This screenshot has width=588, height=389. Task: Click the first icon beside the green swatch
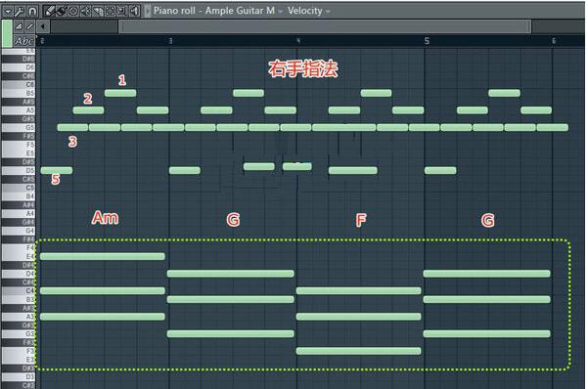19,26
